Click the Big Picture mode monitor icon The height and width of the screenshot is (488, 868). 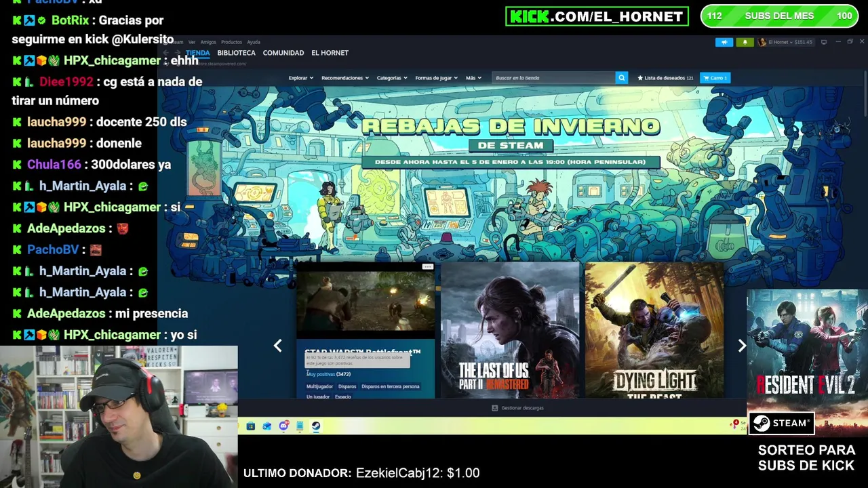824,42
